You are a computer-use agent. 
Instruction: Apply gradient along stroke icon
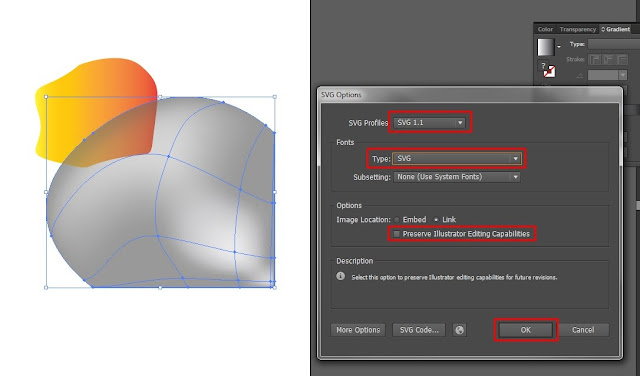point(609,60)
